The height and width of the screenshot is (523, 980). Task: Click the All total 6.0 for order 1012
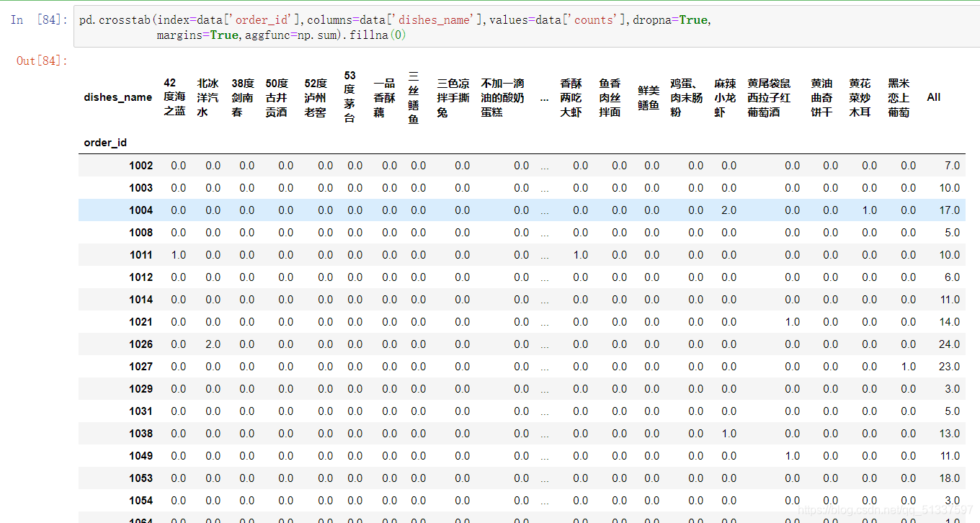953,277
